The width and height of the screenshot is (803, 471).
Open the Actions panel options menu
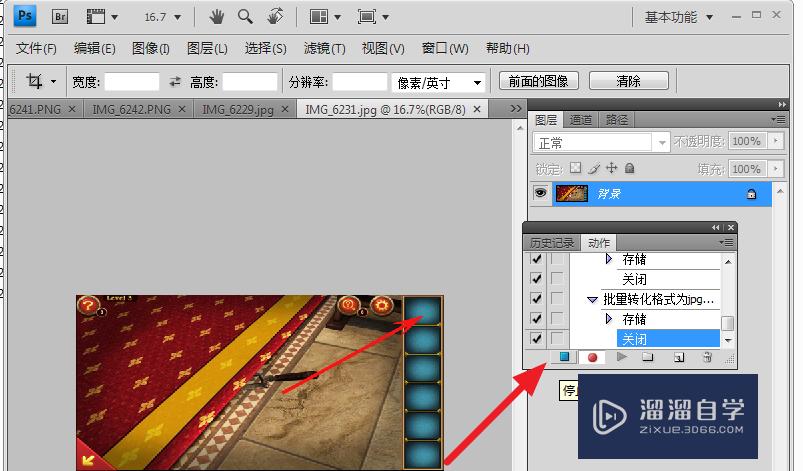[726, 242]
